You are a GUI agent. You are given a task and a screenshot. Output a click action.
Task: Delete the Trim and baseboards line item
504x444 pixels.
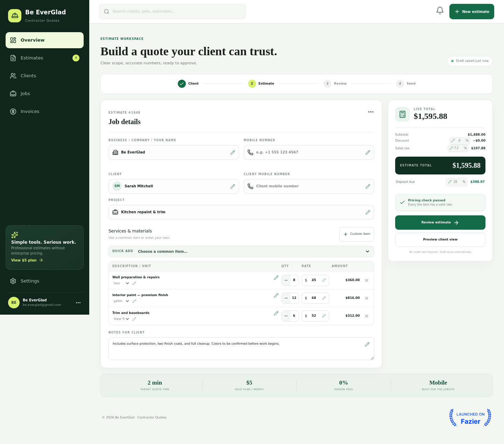point(366,316)
